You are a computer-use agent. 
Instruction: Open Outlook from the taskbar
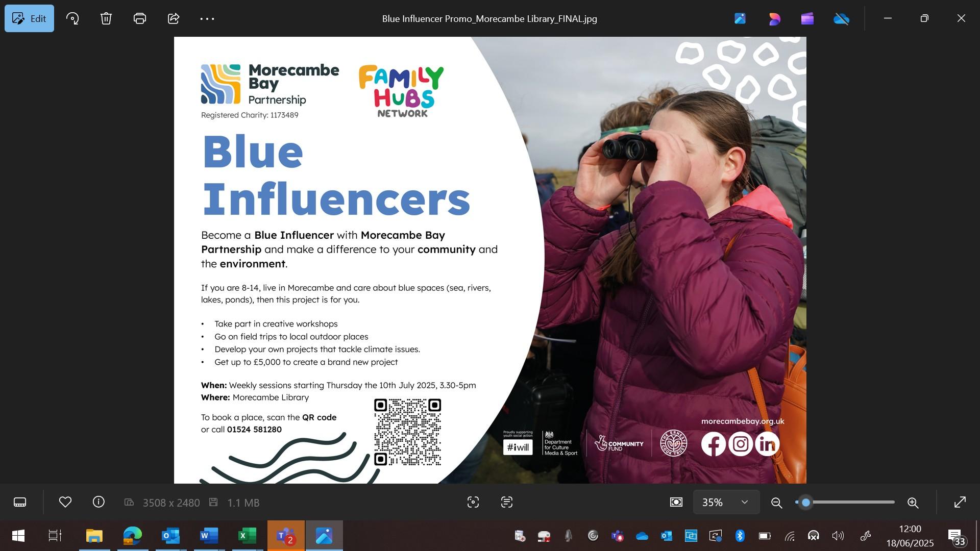170,536
